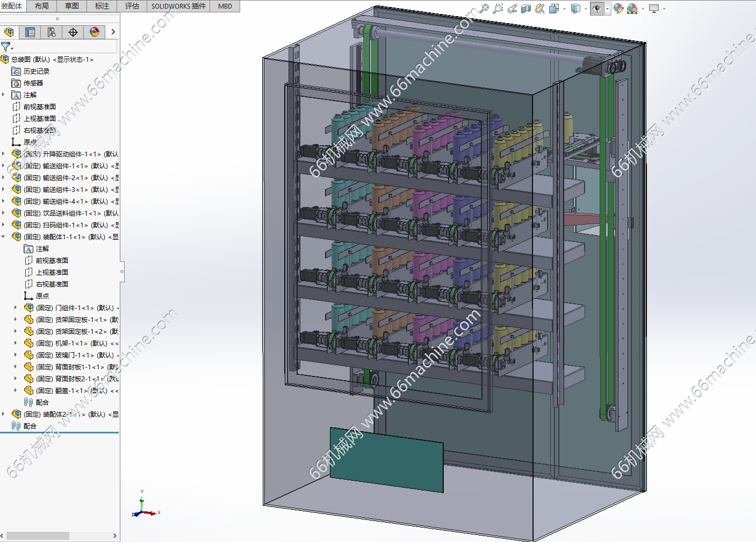Switch to the 布局 tab

click(41, 6)
